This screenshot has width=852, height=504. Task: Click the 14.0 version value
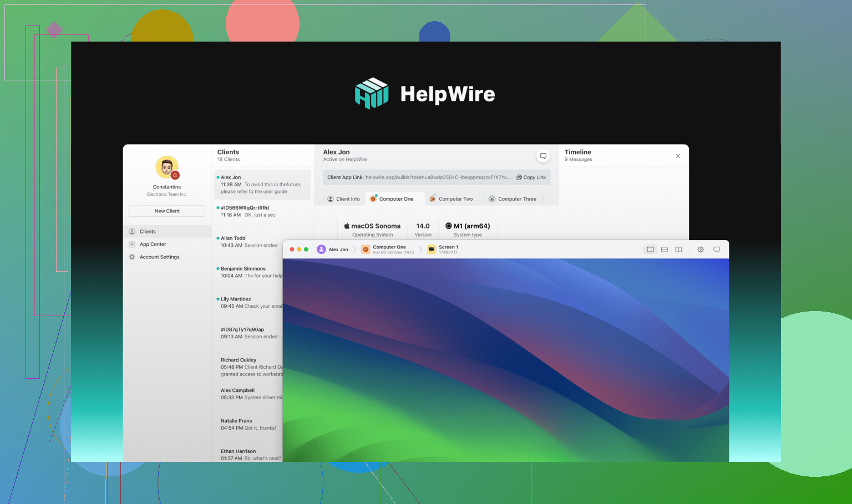pyautogui.click(x=423, y=226)
